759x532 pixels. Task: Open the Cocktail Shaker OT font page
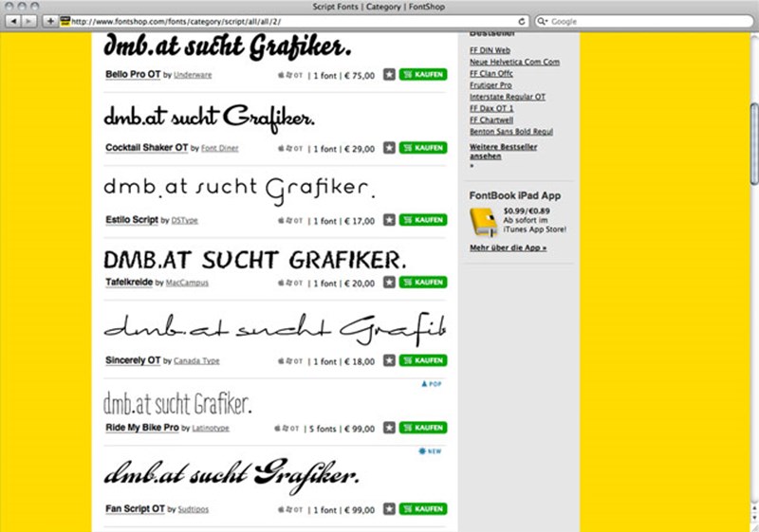point(147,148)
